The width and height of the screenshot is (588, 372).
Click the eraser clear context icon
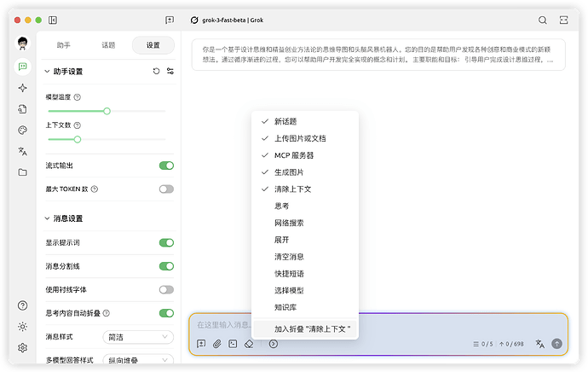249,344
